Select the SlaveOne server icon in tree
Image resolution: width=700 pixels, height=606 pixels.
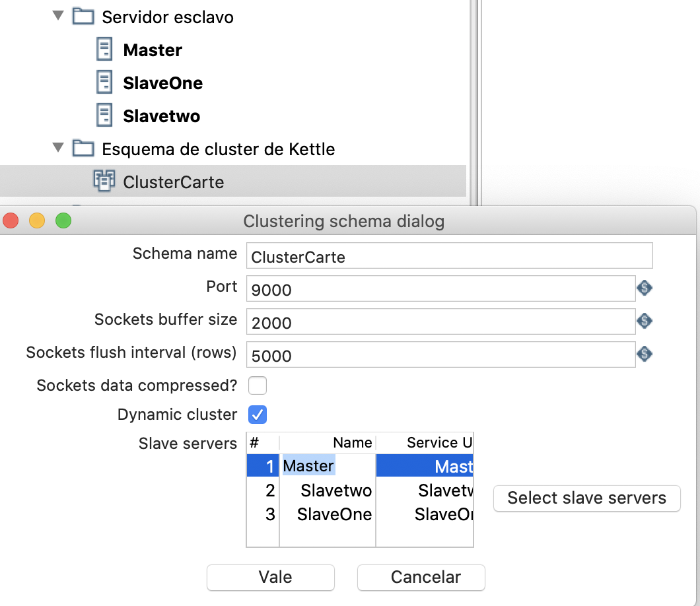coord(104,83)
